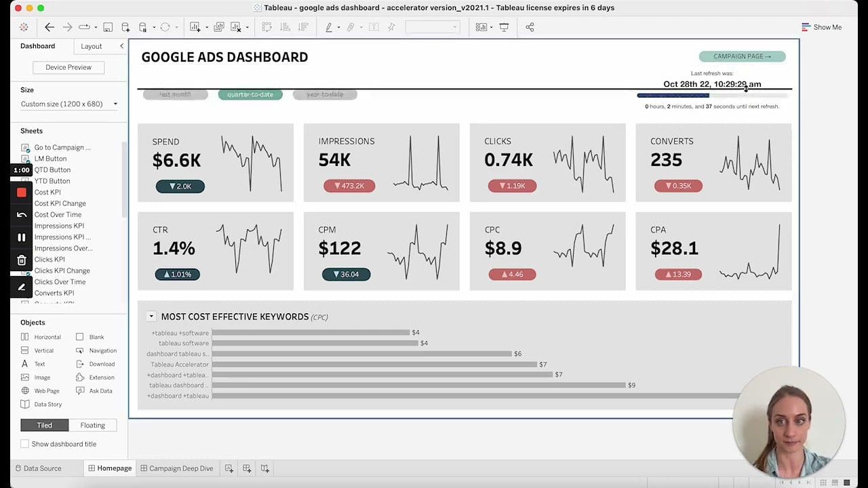Click the New Worksheet toolbar icon
This screenshot has width=868, height=488.
coord(195,27)
